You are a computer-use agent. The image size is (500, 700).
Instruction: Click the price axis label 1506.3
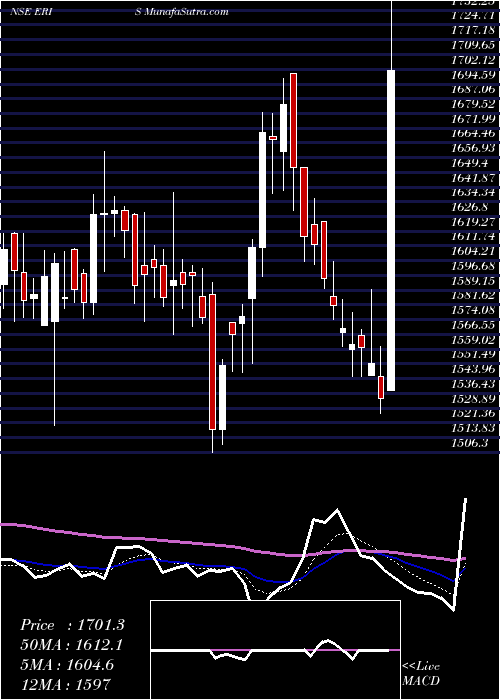[470, 442]
